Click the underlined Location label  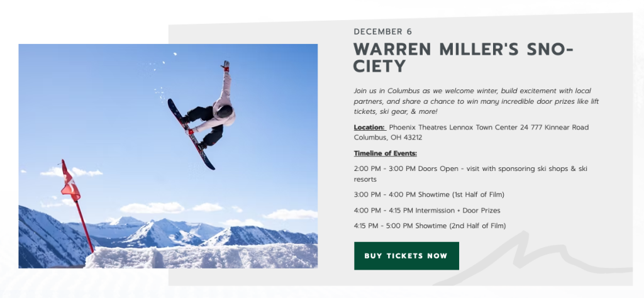(369, 128)
